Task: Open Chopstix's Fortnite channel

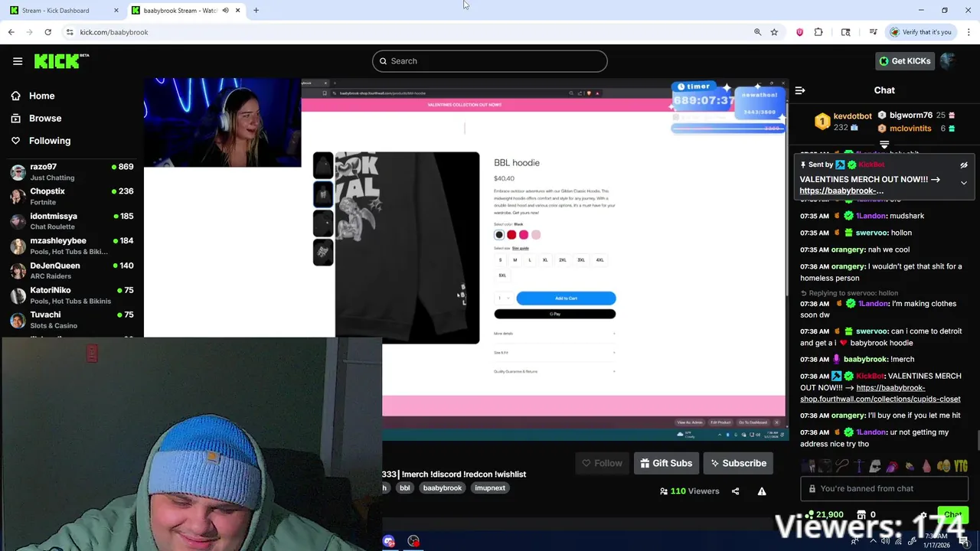Action: click(x=72, y=196)
